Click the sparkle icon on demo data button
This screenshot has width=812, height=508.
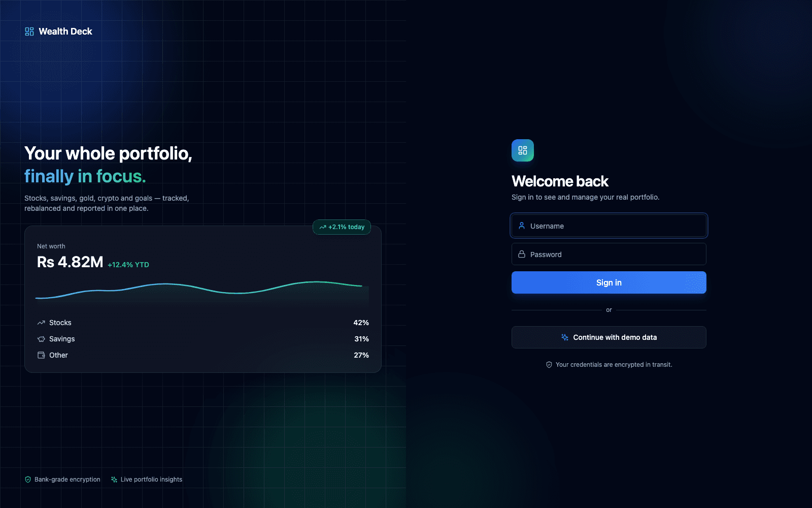point(565,337)
